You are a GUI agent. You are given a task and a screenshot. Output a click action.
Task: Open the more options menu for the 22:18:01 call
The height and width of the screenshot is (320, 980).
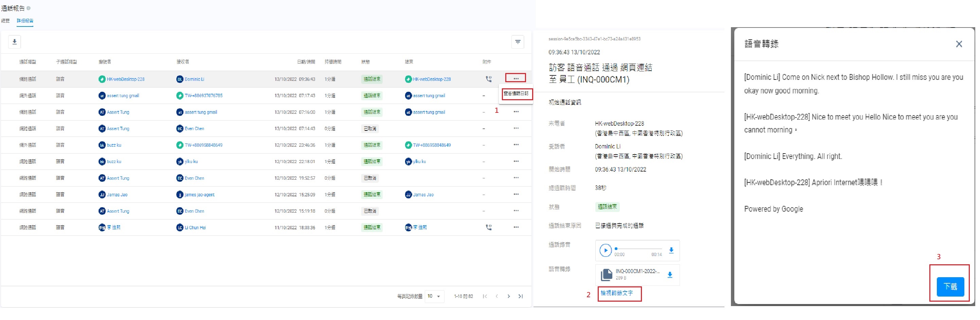tap(516, 161)
